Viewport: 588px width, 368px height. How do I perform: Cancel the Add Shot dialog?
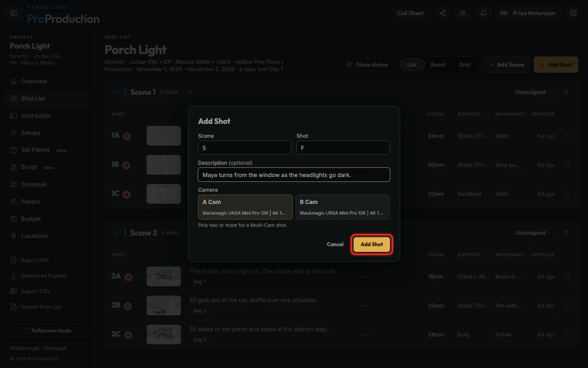tap(335, 245)
